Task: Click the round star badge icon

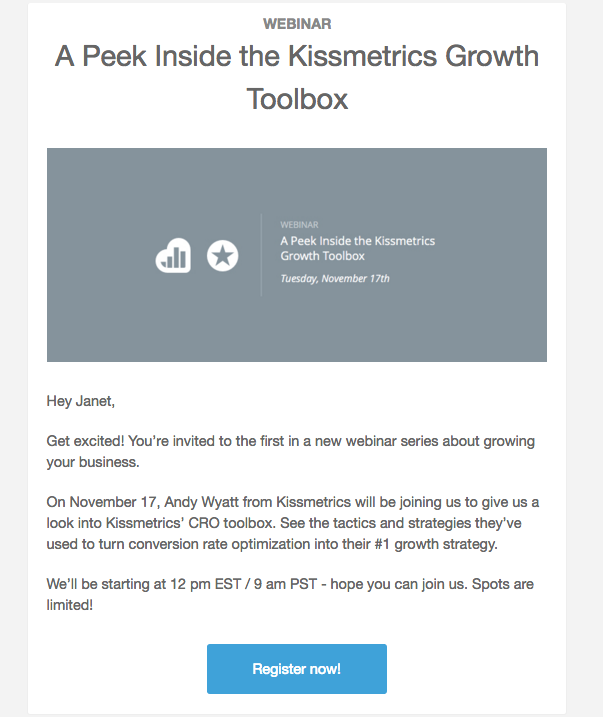Action: coord(222,256)
